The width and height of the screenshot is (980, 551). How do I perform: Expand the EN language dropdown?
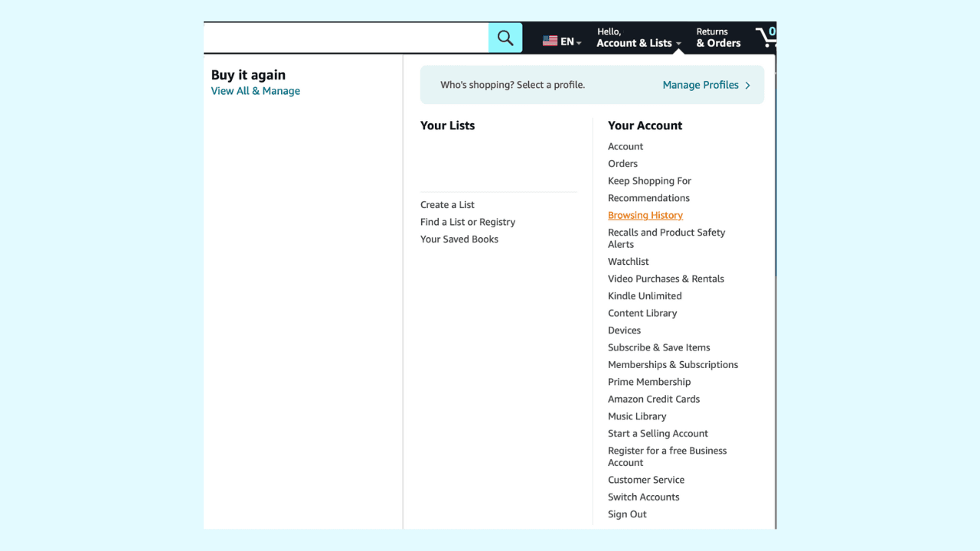(570, 42)
